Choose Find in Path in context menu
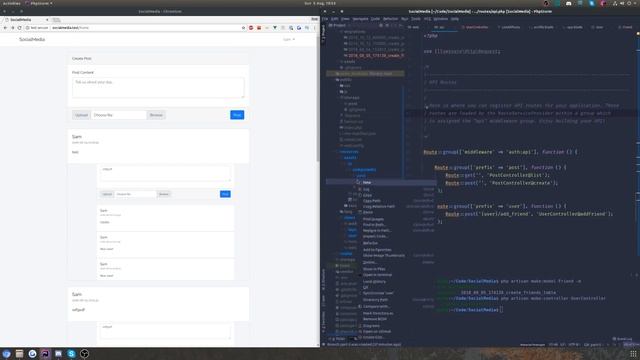640x360 pixels. [396, 225]
